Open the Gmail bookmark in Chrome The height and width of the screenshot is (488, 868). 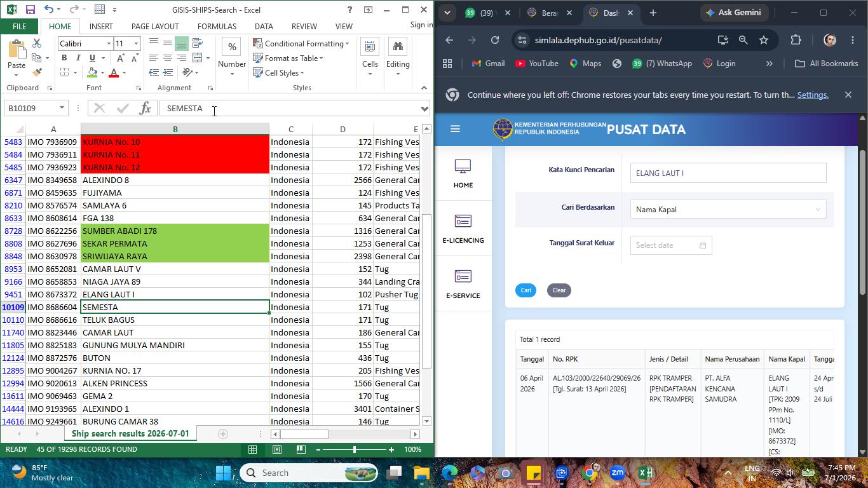[488, 64]
